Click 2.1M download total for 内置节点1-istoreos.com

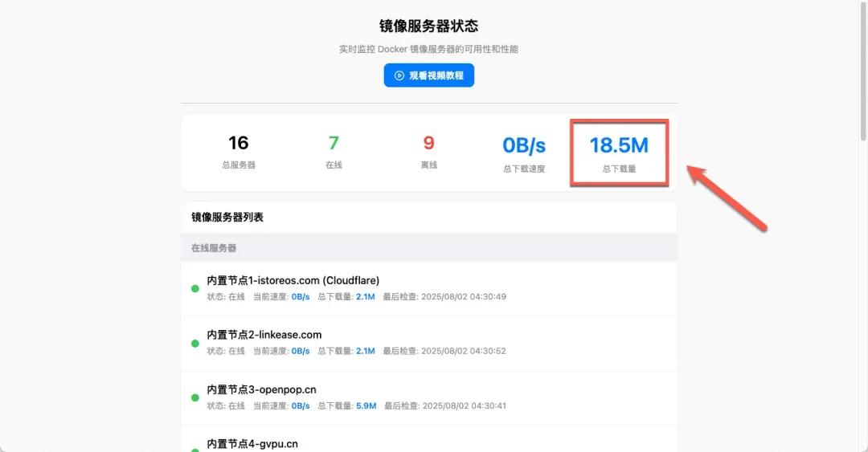tap(366, 296)
